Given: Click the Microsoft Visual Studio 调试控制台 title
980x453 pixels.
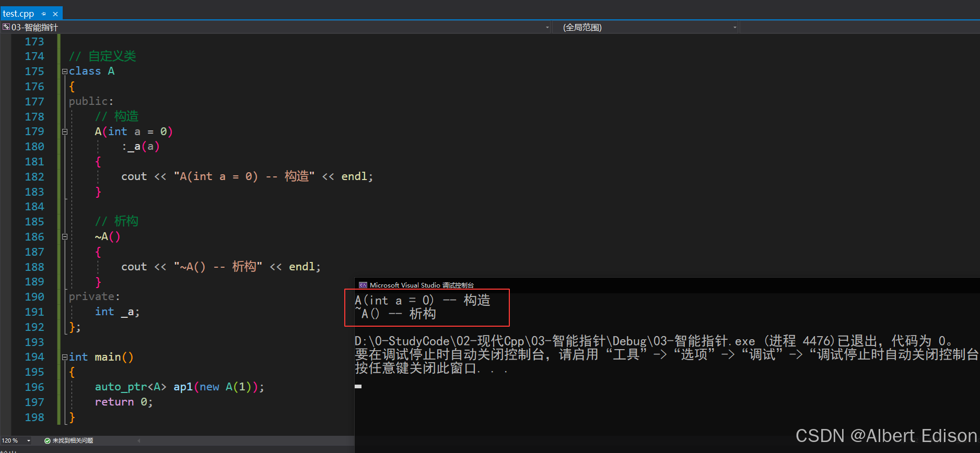Looking at the screenshot, I should pos(422,285).
